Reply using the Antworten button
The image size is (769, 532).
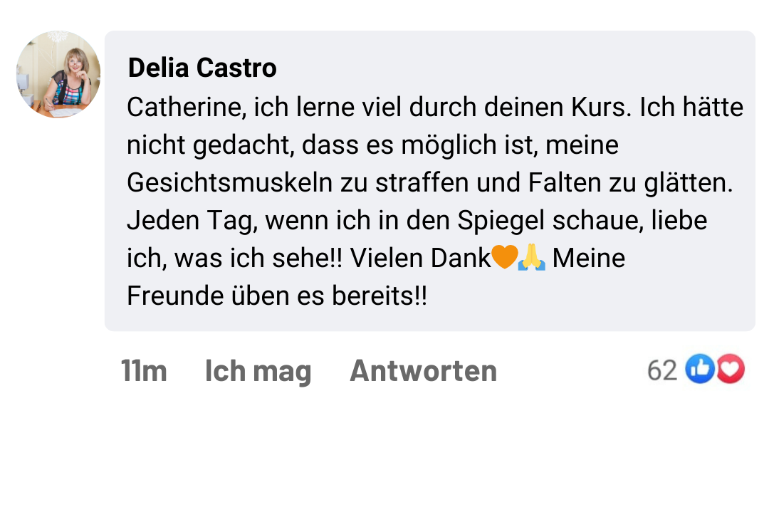tap(423, 371)
